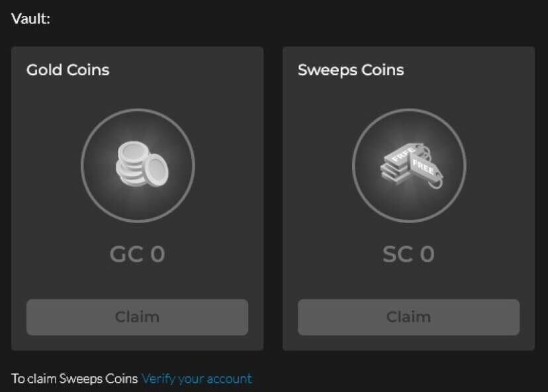548x392 pixels.
Task: Open the Verify your account link
Action: coord(197,379)
